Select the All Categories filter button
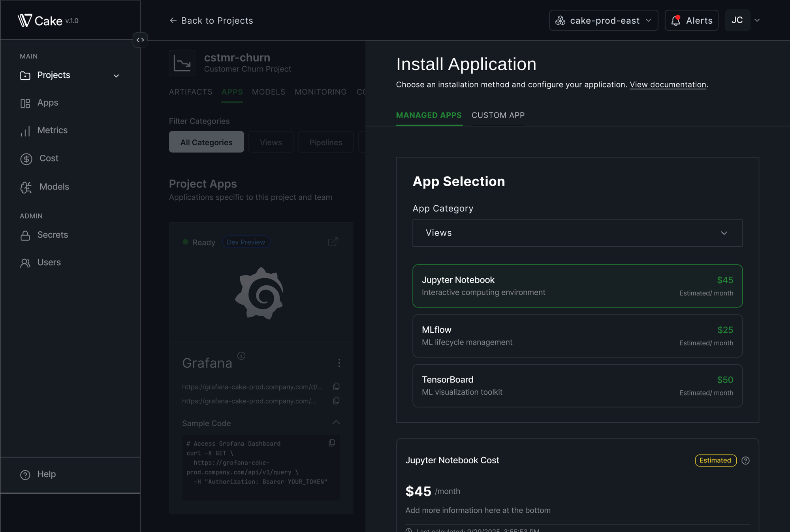The height and width of the screenshot is (532, 790). (x=206, y=142)
